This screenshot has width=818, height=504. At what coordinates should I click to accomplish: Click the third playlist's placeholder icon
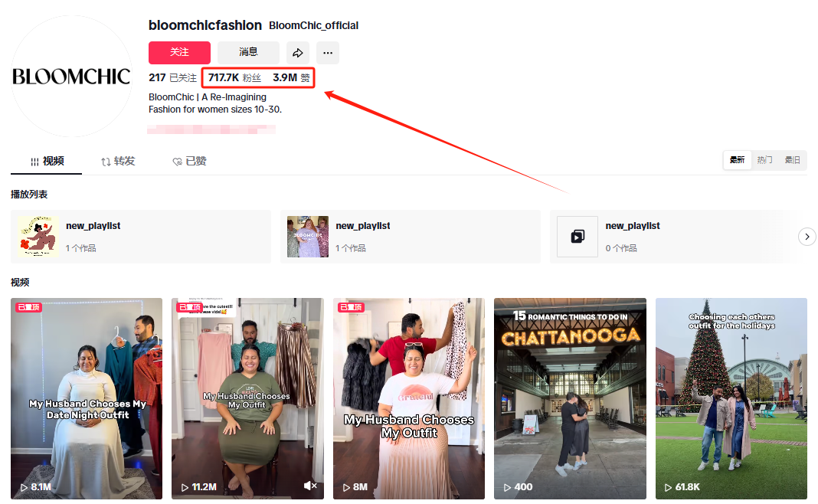577,237
